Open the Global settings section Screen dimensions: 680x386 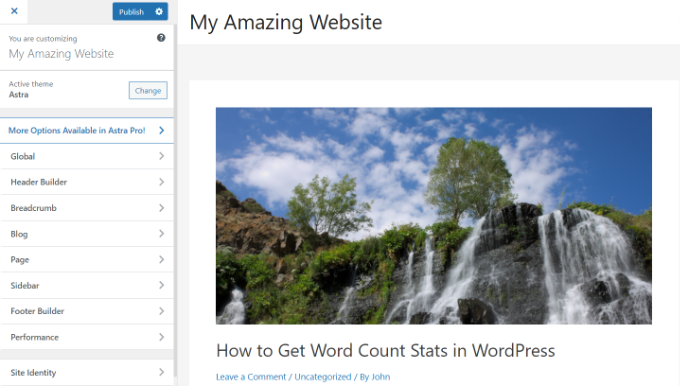click(87, 156)
